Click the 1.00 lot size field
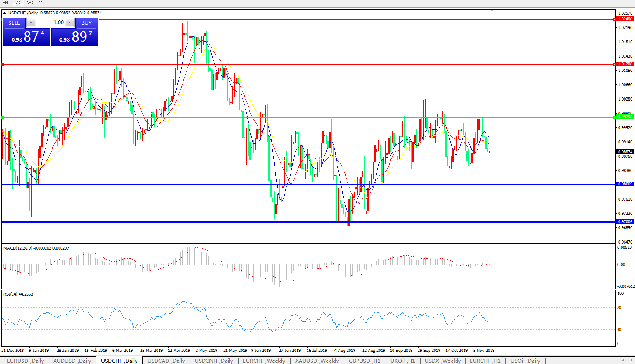This screenshot has height=364, width=635. (50, 23)
